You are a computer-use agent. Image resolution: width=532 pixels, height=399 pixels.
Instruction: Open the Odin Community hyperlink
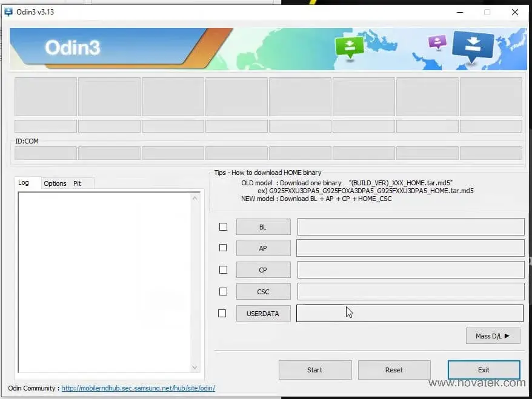tap(138, 388)
